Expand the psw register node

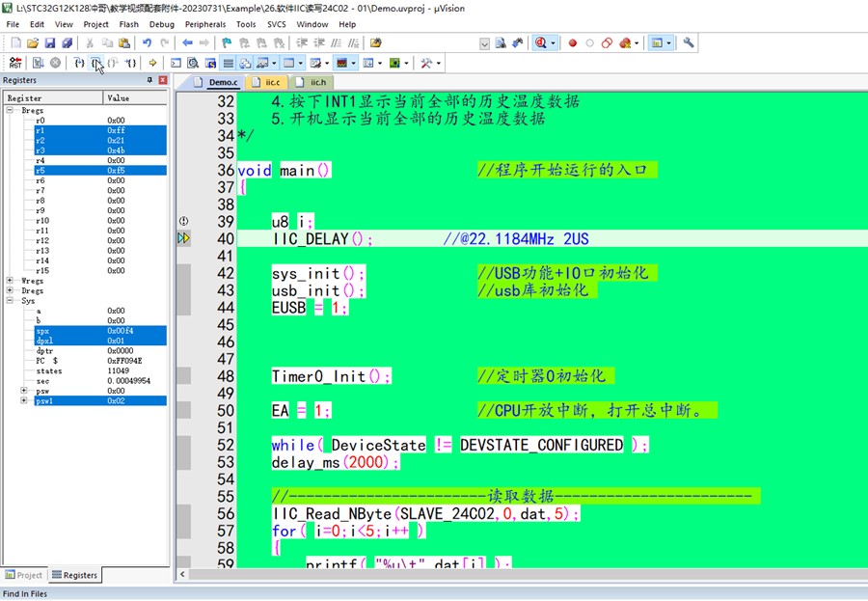pyautogui.click(x=23, y=391)
